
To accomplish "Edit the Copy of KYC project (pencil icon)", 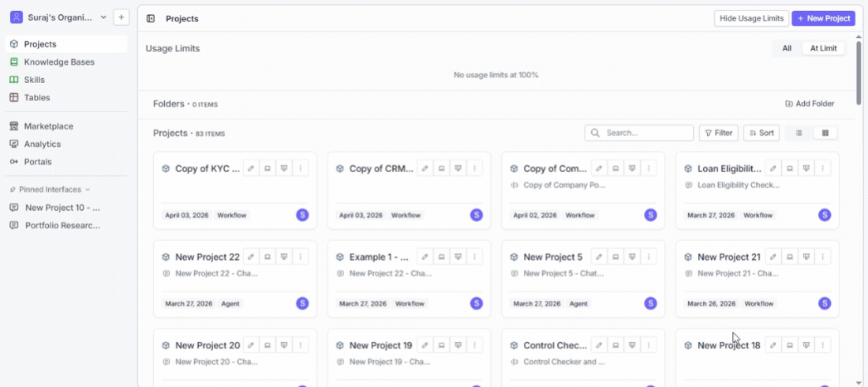I will pyautogui.click(x=251, y=168).
